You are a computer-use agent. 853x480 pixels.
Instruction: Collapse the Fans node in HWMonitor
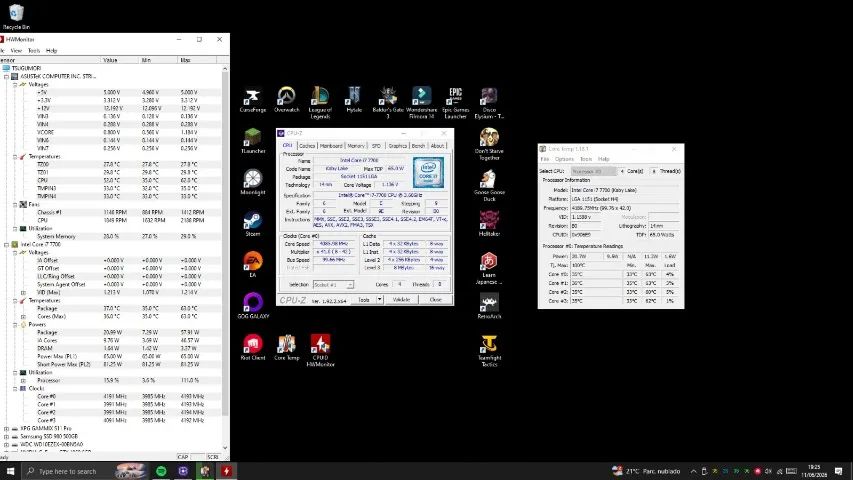[x=15, y=205]
